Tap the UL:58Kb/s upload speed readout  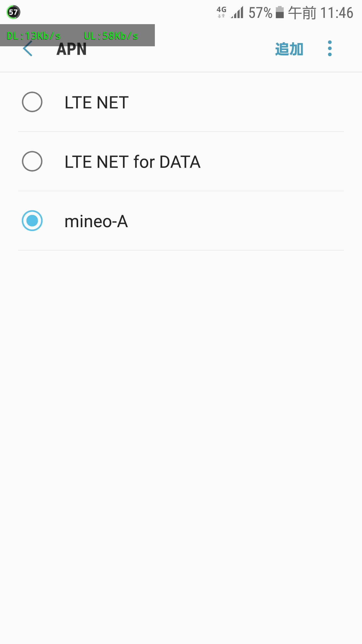tap(111, 36)
